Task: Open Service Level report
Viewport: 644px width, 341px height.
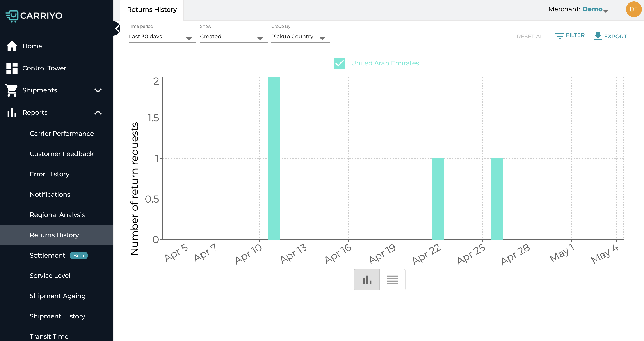Action: point(50,276)
